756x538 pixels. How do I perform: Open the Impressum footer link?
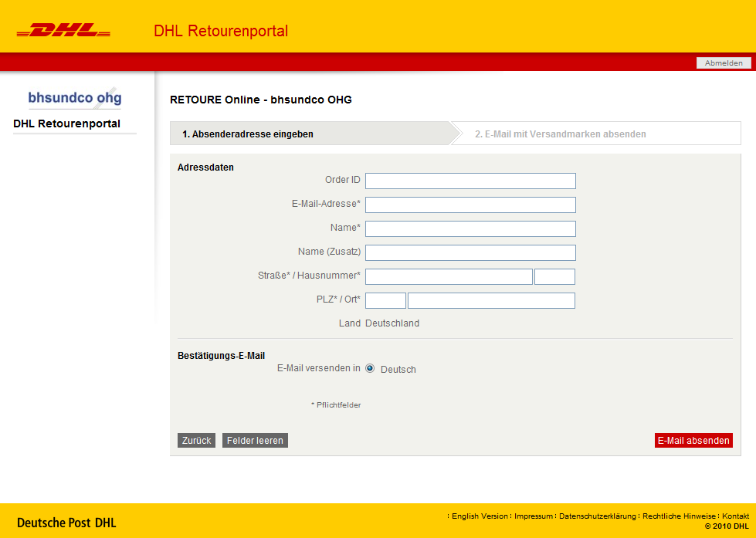[534, 516]
